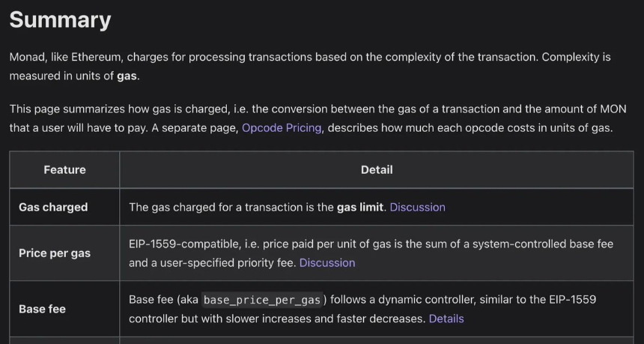Viewport: 644px width, 344px height.
Task: Click the 'EIP-1559-compatible' text
Action: point(180,244)
